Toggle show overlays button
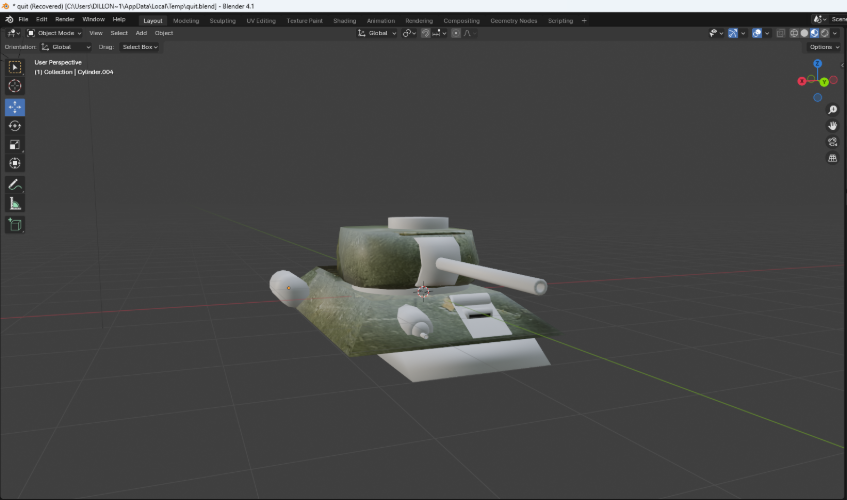 pyautogui.click(x=757, y=33)
